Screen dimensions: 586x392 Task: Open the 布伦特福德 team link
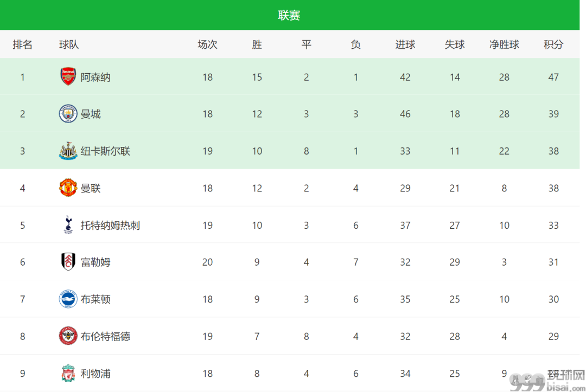[105, 336]
